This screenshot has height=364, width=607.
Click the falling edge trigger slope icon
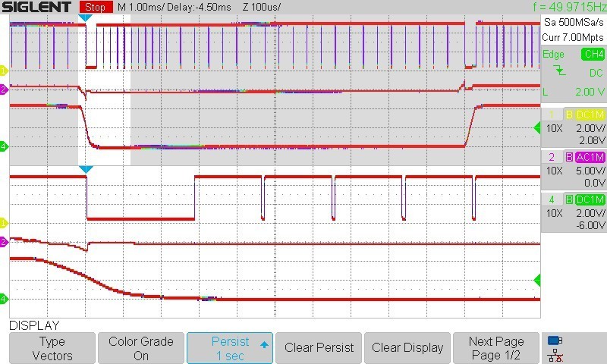tap(559, 71)
